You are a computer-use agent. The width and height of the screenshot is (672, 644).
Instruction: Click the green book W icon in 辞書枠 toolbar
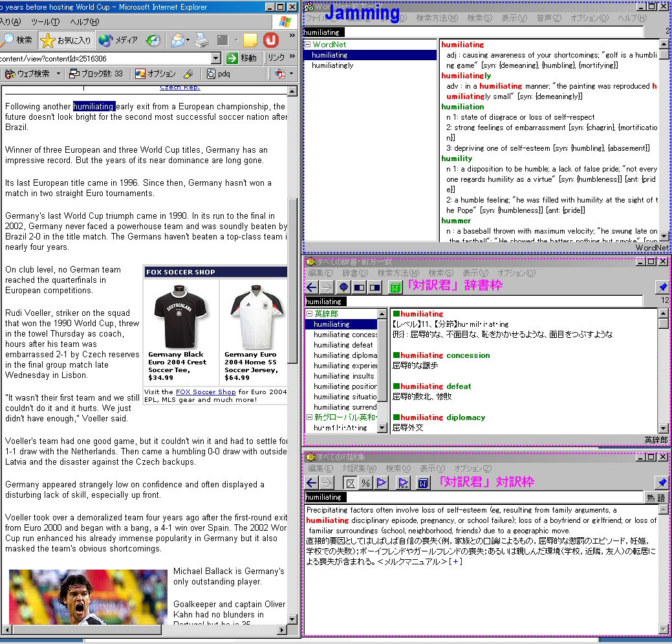pos(395,287)
